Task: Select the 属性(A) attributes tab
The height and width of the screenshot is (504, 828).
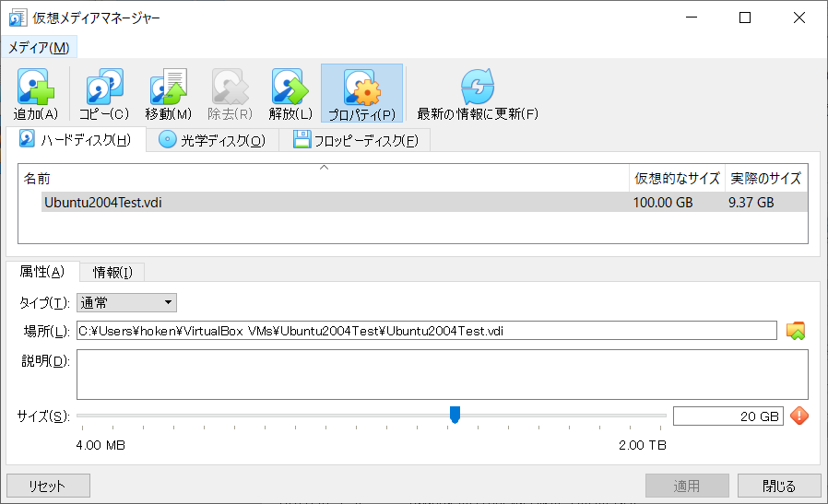Action: 42,271
